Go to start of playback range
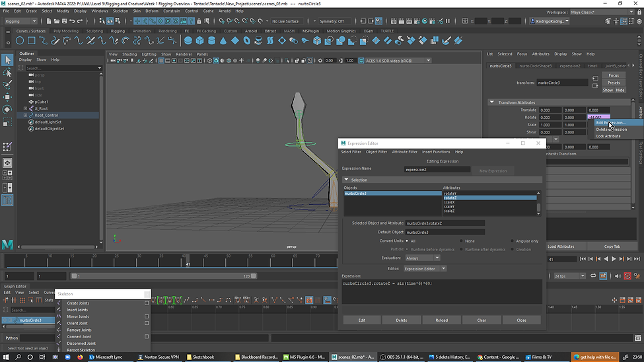 (x=583, y=259)
